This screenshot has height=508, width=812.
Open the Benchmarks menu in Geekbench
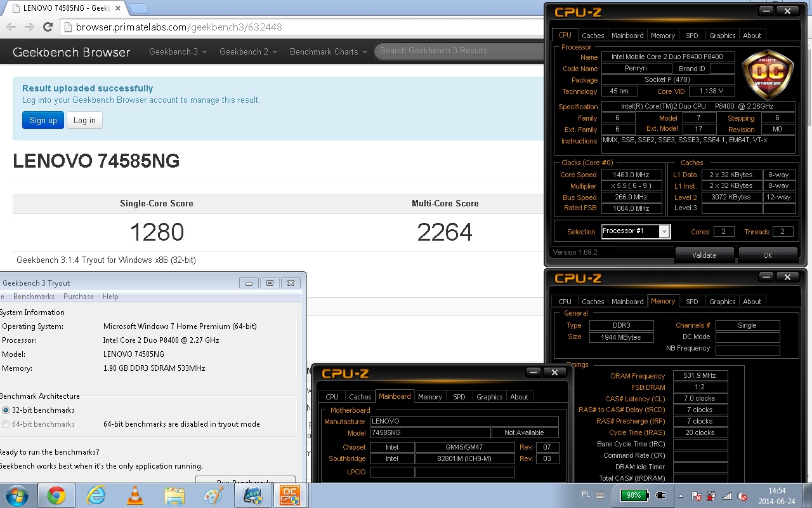pyautogui.click(x=34, y=297)
